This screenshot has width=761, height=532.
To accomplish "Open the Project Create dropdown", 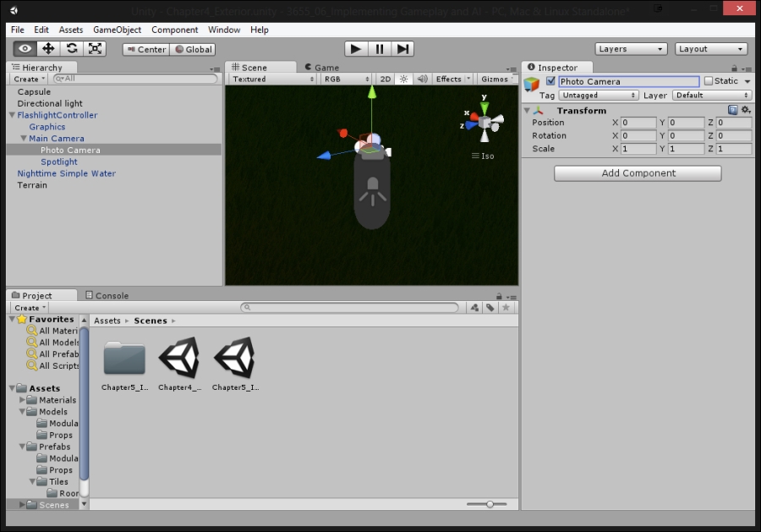I will coord(30,308).
